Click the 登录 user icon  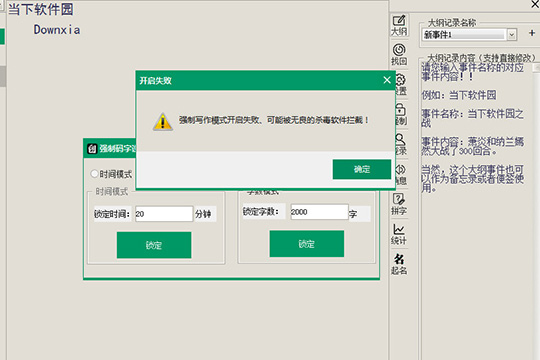(x=402, y=144)
